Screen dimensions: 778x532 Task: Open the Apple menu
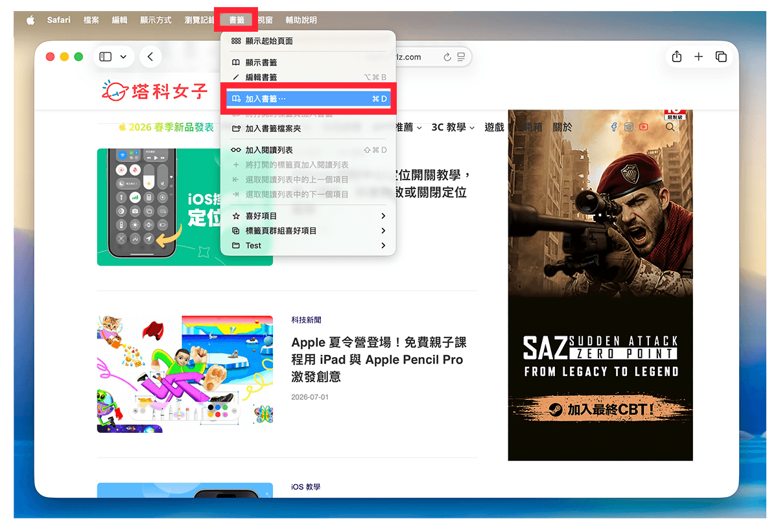[x=30, y=20]
